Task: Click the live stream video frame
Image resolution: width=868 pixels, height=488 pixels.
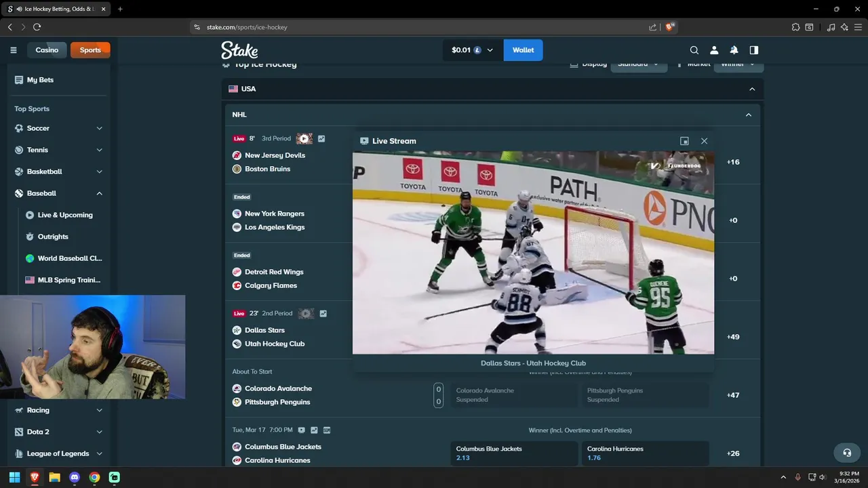Action: [x=533, y=252]
